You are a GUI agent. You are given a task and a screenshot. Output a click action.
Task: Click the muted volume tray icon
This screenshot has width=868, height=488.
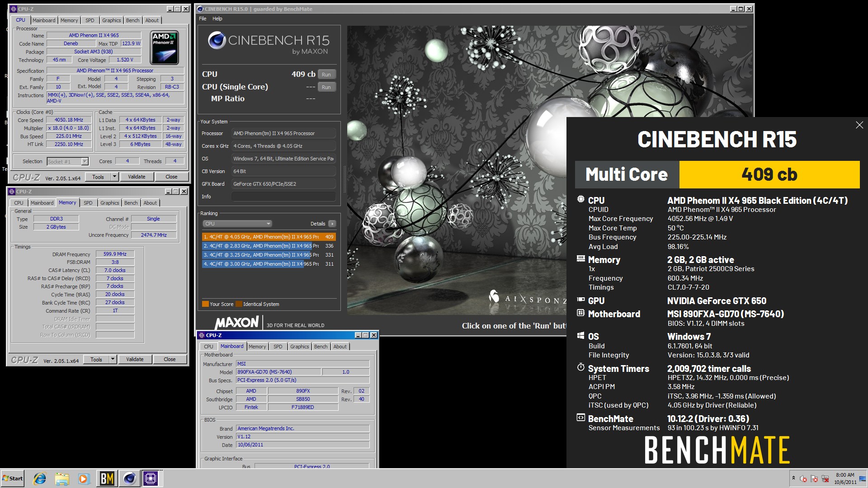point(803,479)
